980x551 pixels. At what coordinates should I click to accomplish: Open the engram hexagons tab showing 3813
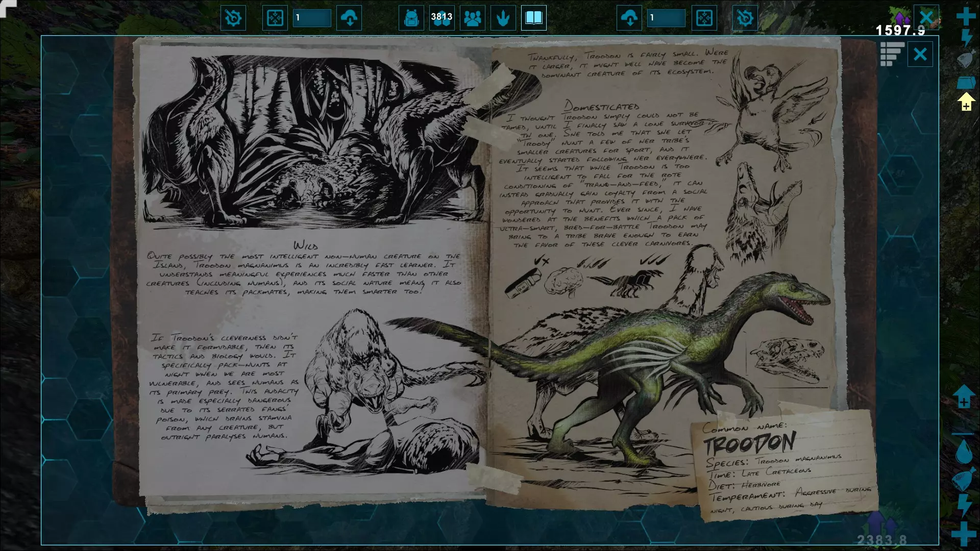click(x=442, y=18)
